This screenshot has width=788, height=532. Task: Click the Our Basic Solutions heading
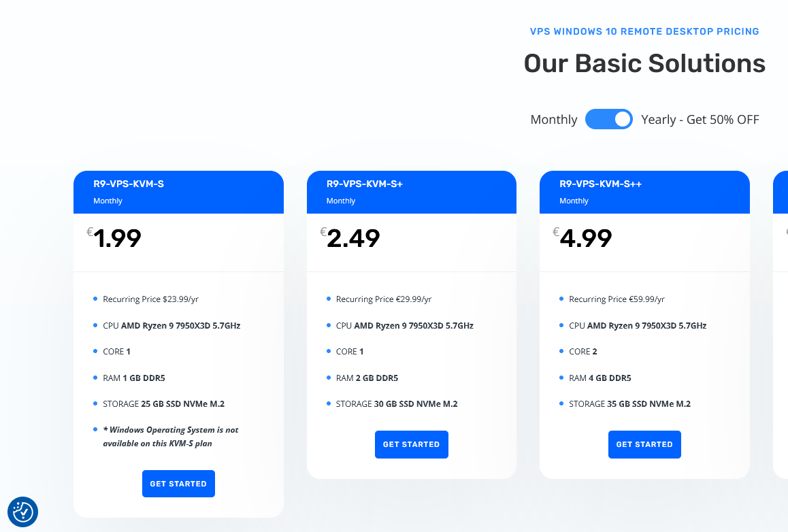click(644, 63)
